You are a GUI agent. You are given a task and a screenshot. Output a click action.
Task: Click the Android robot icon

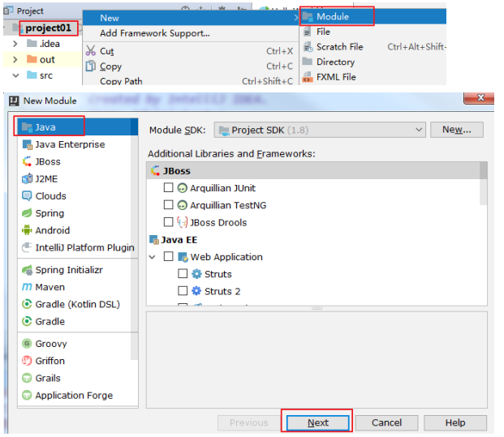(27, 230)
